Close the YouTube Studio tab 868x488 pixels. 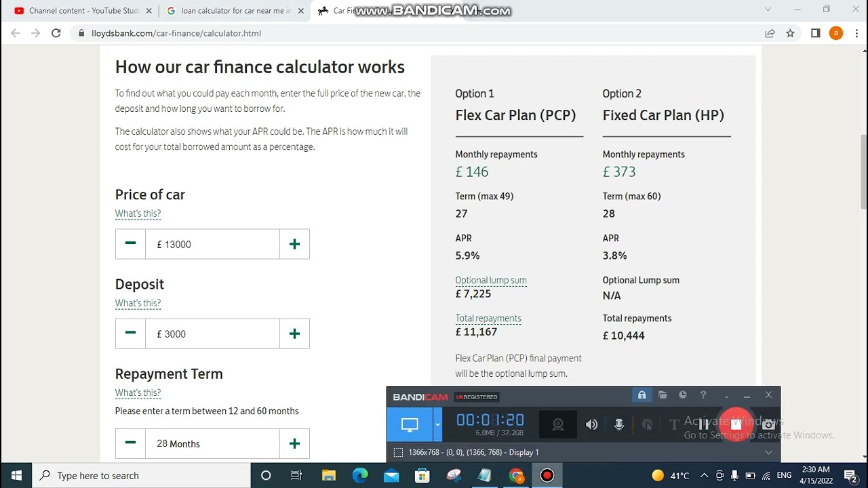click(149, 11)
